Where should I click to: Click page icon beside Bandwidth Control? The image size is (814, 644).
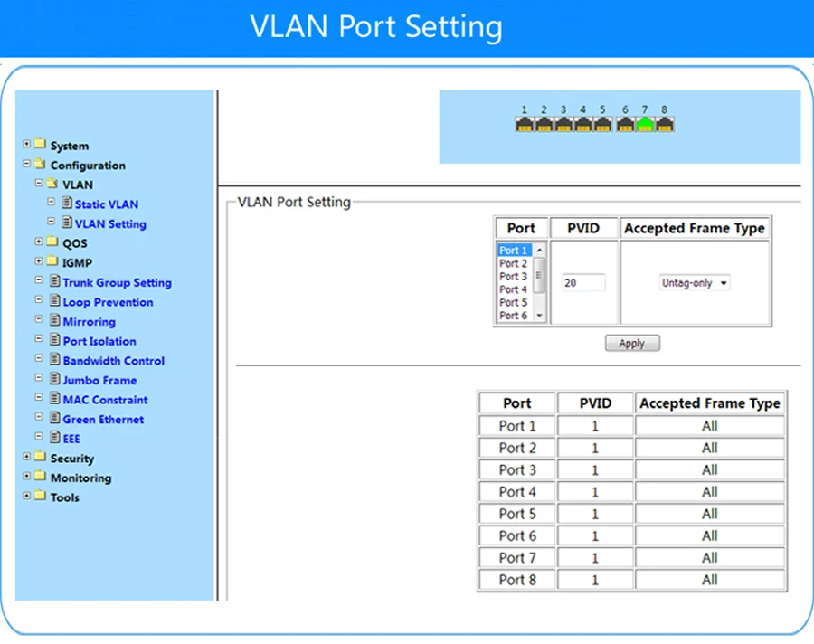[x=55, y=358]
